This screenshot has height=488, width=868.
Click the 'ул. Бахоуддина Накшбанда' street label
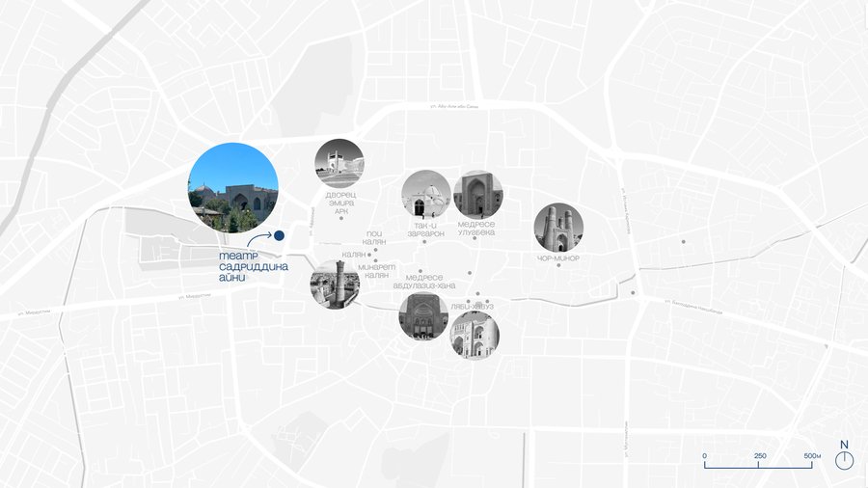point(693,307)
